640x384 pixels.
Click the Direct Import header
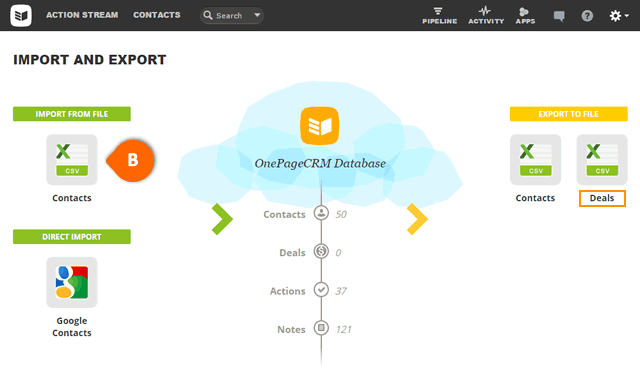click(x=72, y=237)
